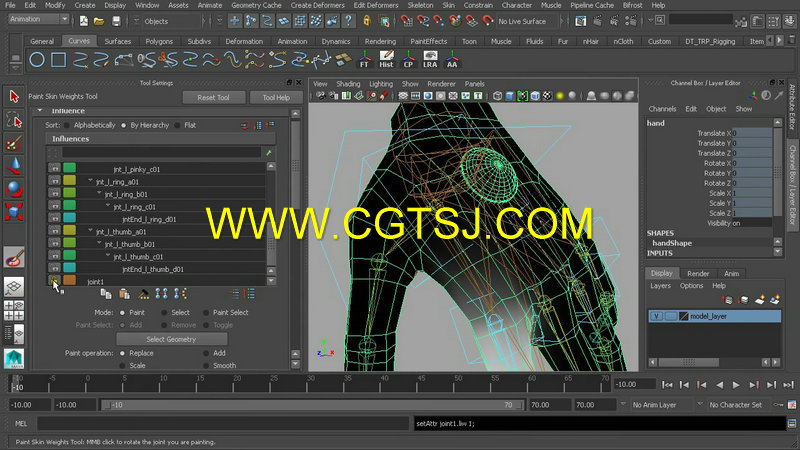The width and height of the screenshot is (800, 450).
Task: Click the new scene icon
Action: (x=84, y=21)
